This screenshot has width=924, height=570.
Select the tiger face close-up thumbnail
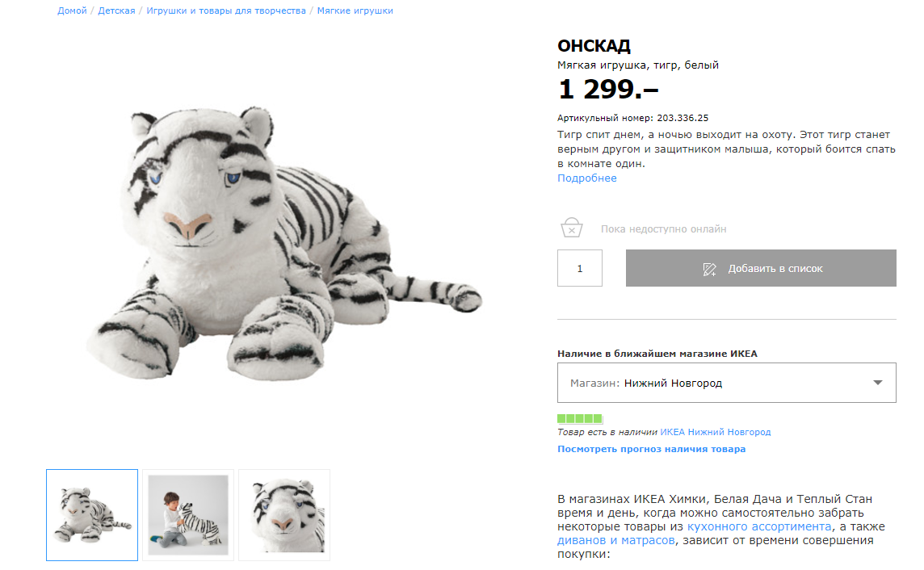coord(284,515)
